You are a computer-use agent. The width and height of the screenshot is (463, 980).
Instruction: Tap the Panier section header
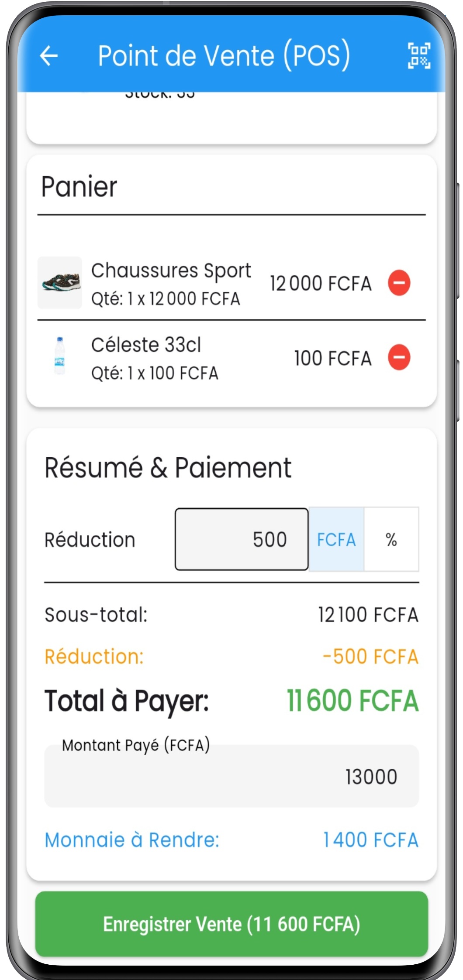[79, 187]
